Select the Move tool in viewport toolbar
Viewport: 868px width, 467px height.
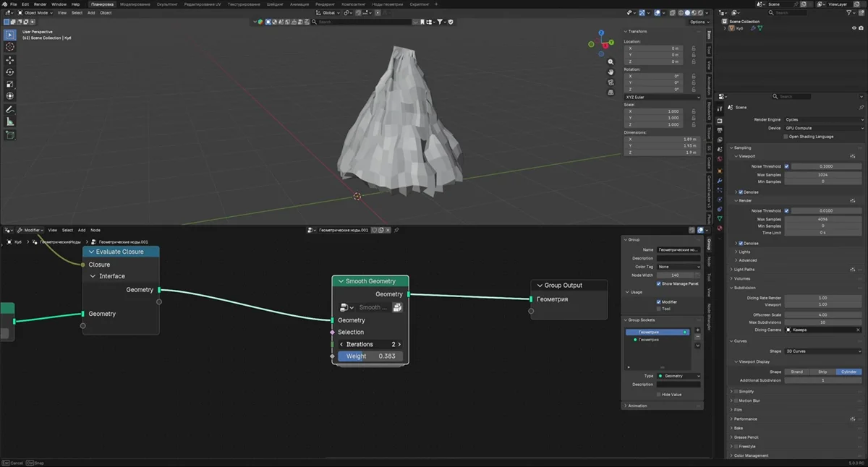tap(10, 59)
